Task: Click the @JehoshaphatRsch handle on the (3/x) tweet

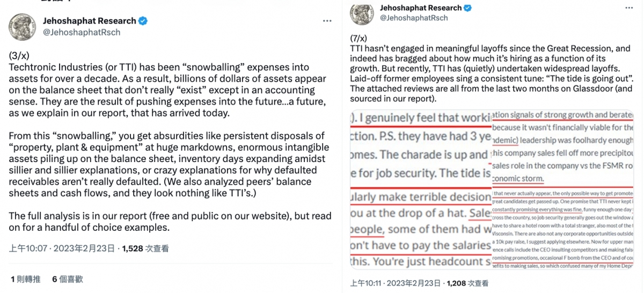Action: click(x=81, y=32)
